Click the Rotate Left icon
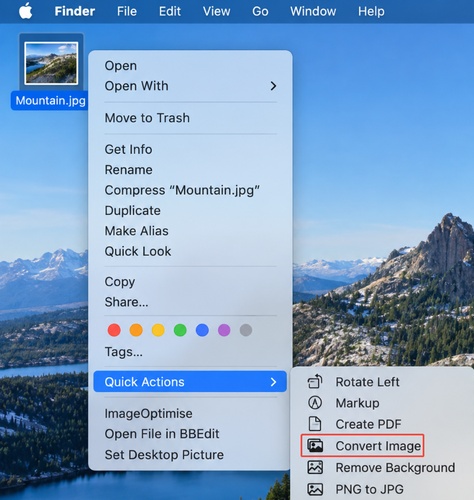This screenshot has width=474, height=500. [x=315, y=382]
